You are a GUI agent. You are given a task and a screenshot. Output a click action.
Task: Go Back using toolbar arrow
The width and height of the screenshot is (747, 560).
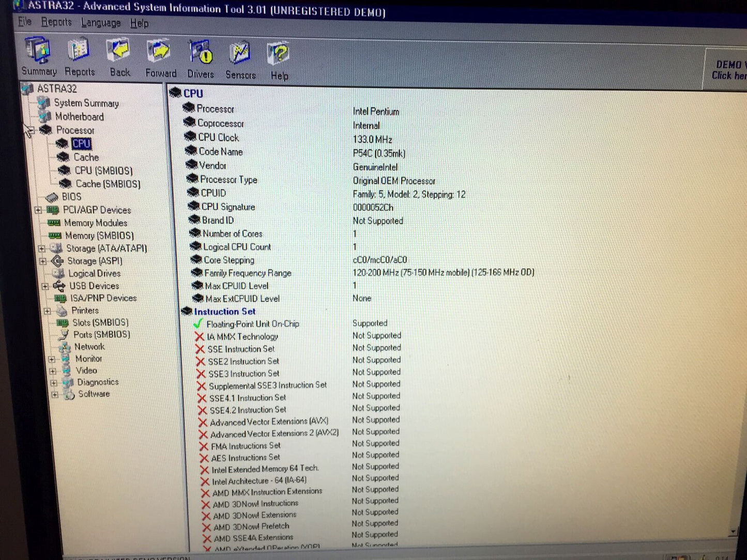(x=120, y=58)
